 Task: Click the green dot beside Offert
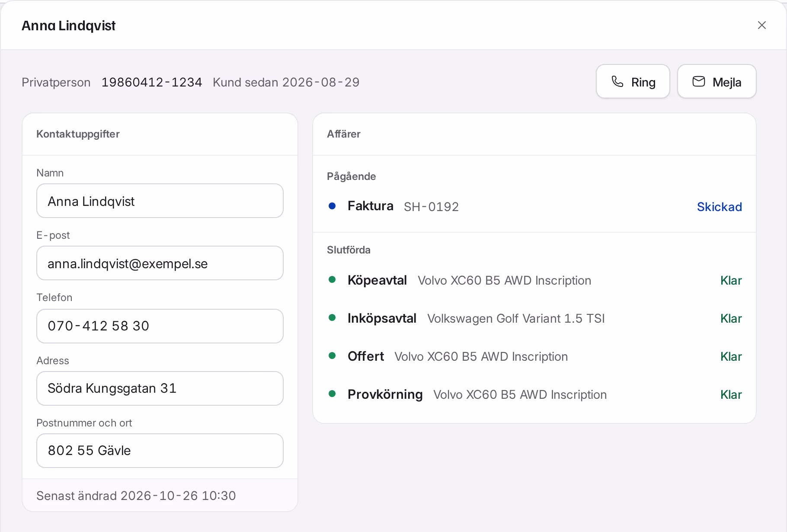coord(332,356)
